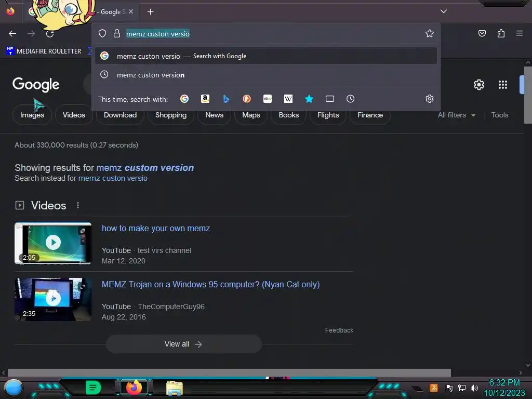Search this time with Amazon
Viewport: 532px width, 399px height.
click(x=205, y=99)
